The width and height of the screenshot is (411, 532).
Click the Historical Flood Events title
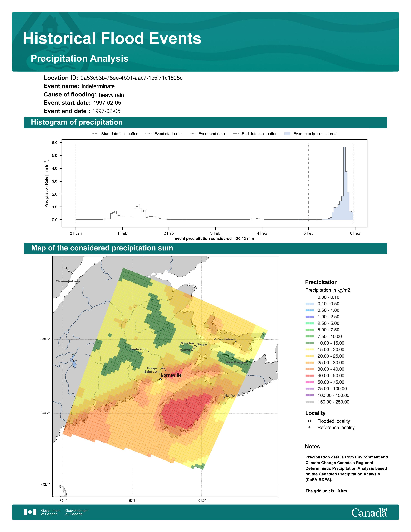(112, 39)
